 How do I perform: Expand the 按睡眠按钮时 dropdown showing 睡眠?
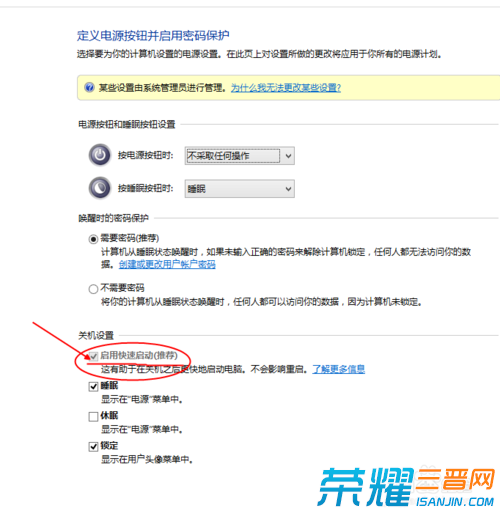pos(240,189)
